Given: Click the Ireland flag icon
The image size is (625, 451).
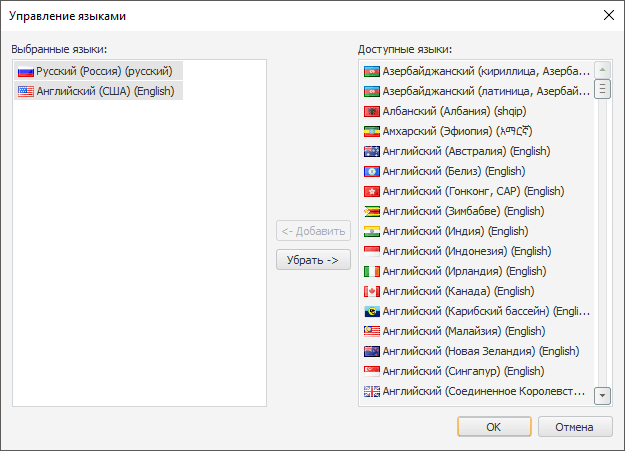Looking at the screenshot, I should (x=371, y=271).
